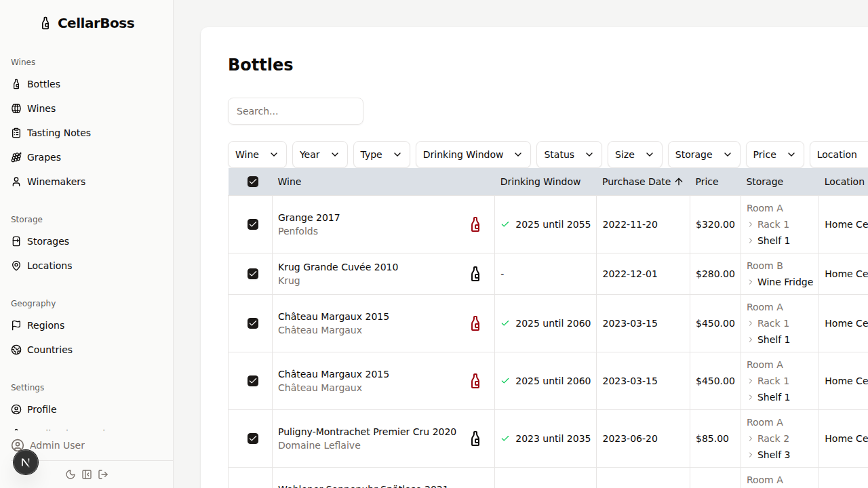Viewport: 868px width, 488px height.
Task: Select Wines from the sidebar navigation
Action: click(x=41, y=108)
